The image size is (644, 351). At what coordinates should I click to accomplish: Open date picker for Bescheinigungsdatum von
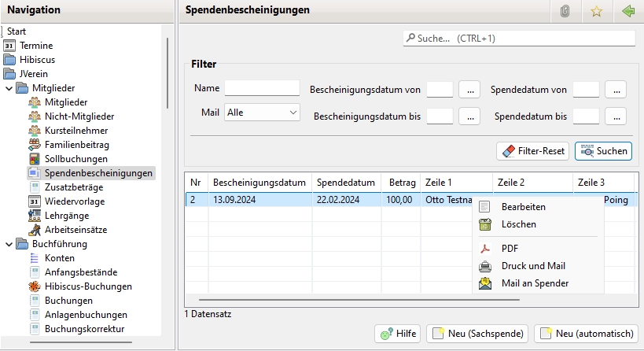click(x=469, y=90)
